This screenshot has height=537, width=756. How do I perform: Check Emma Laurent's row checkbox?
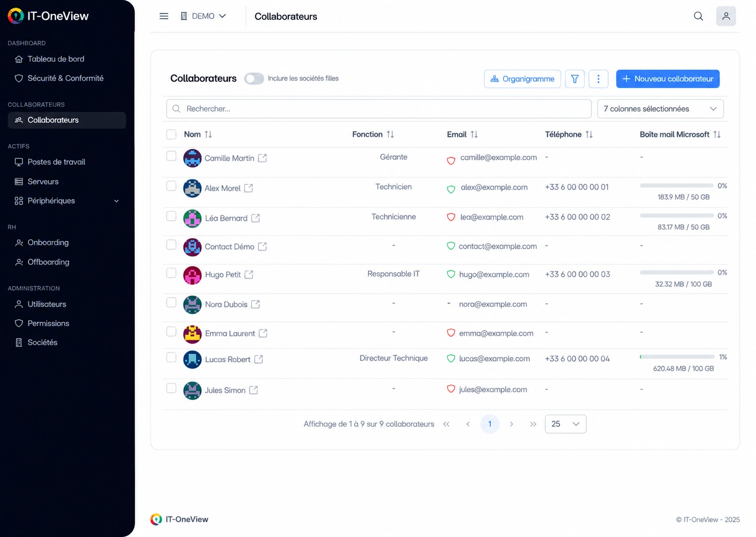coord(171,331)
